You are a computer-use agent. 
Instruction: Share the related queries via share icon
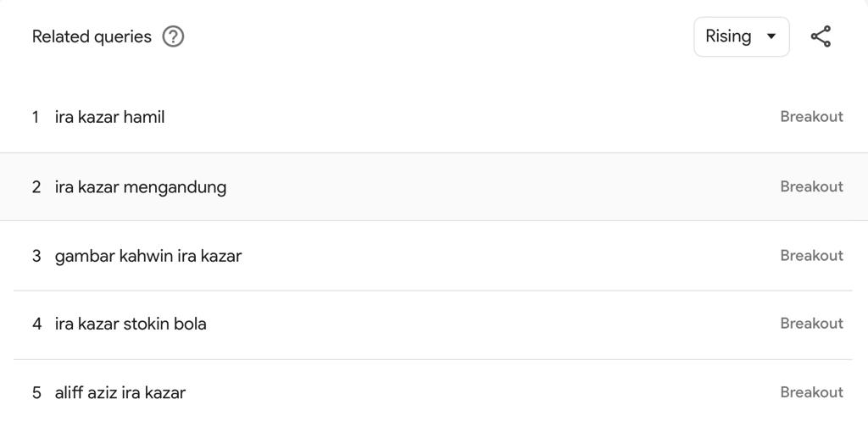tap(821, 36)
